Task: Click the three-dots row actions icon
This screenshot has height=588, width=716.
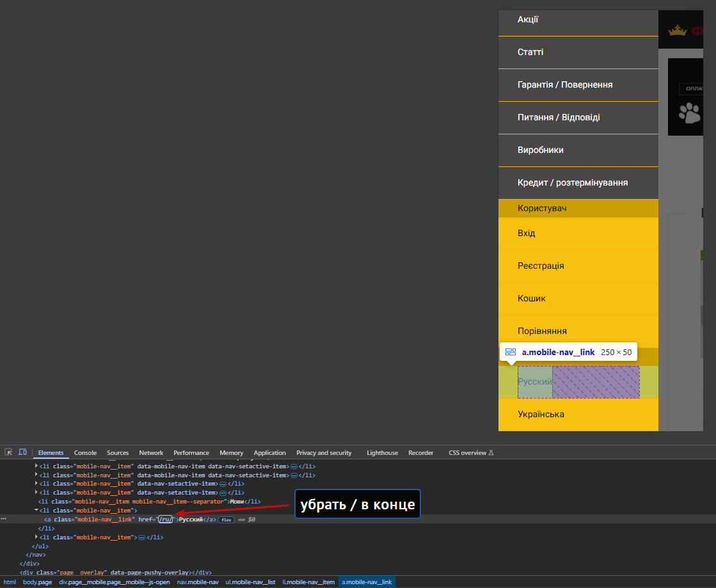Action: [x=4, y=519]
